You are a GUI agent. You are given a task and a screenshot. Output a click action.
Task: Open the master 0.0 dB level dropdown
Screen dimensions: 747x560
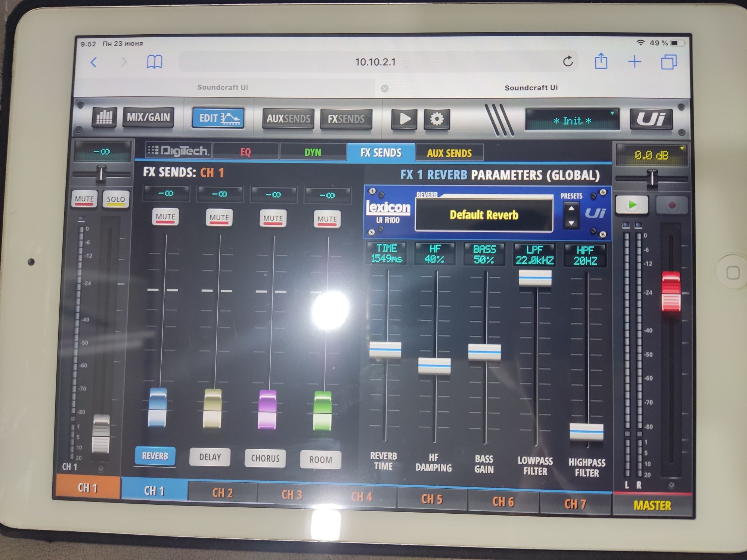651,155
